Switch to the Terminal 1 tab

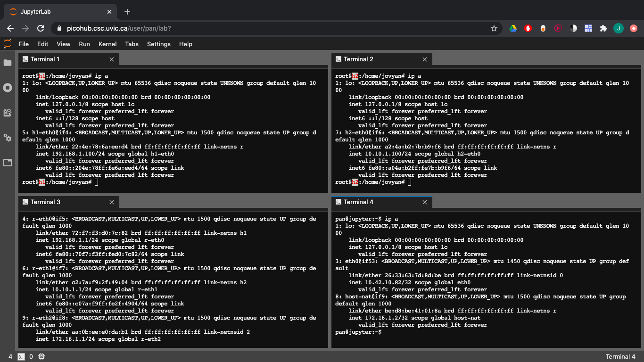point(45,59)
